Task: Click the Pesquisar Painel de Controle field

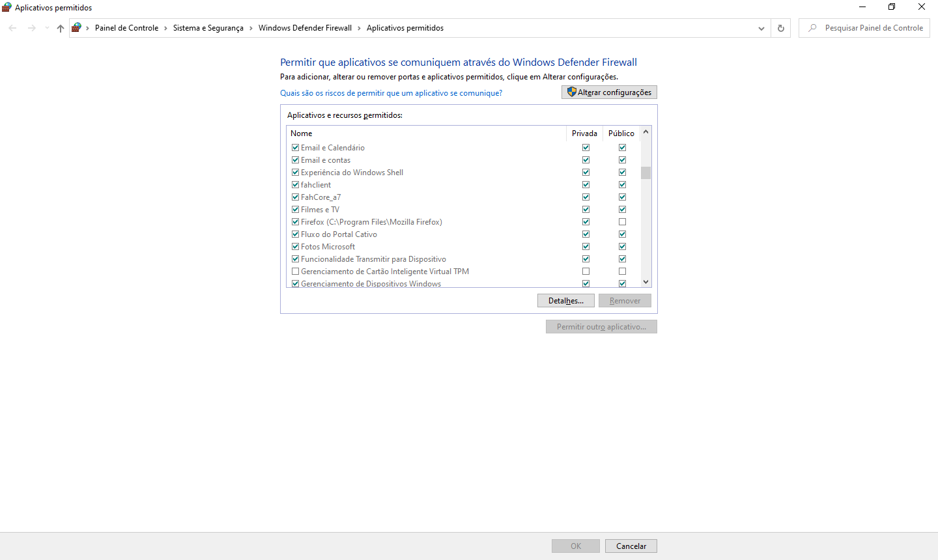Action: pos(864,28)
